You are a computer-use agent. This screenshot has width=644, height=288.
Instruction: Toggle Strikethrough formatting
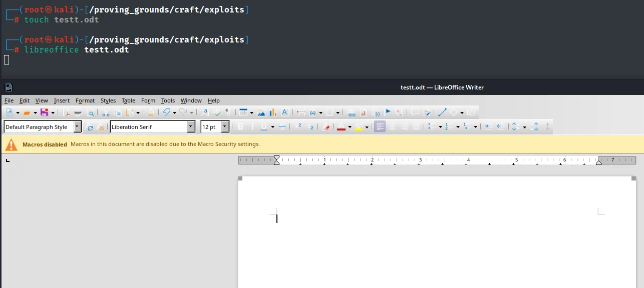pyautogui.click(x=282, y=127)
